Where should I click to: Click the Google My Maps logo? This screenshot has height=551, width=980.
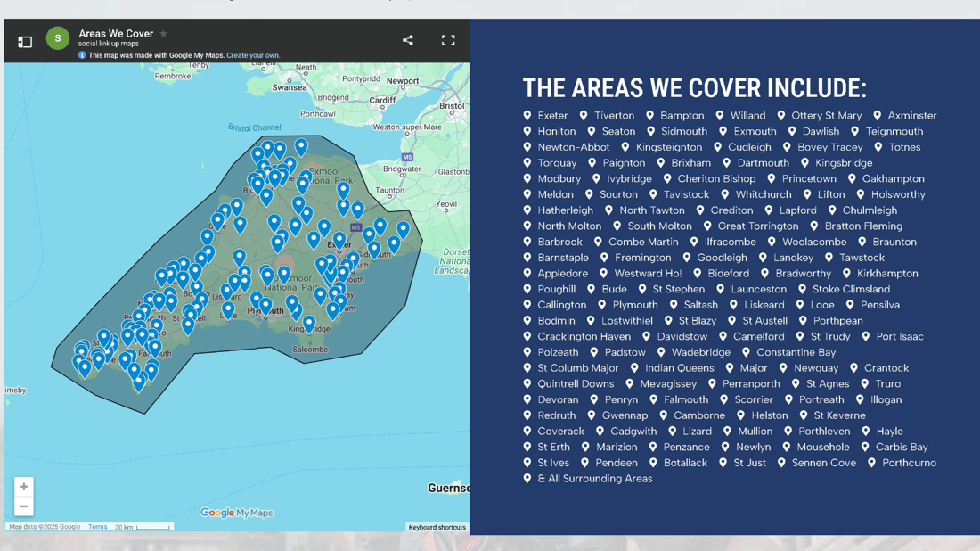pos(236,513)
